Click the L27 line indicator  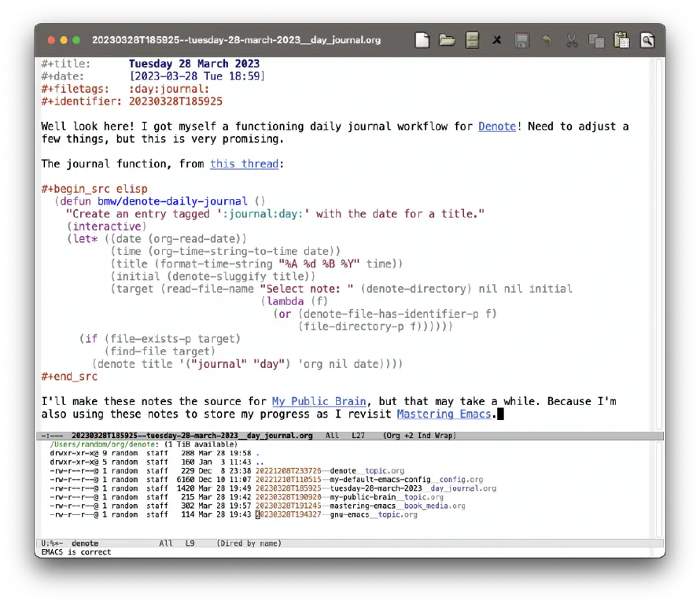(358, 435)
